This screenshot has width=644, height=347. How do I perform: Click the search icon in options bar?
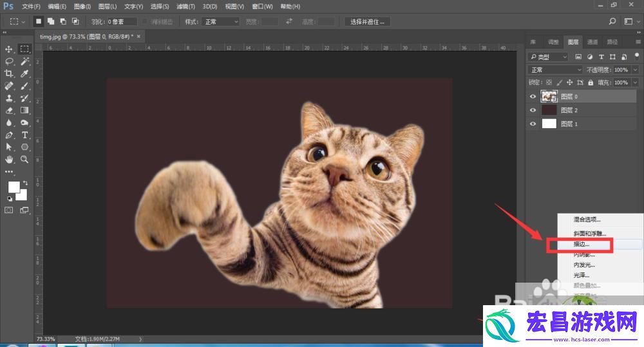[612, 21]
